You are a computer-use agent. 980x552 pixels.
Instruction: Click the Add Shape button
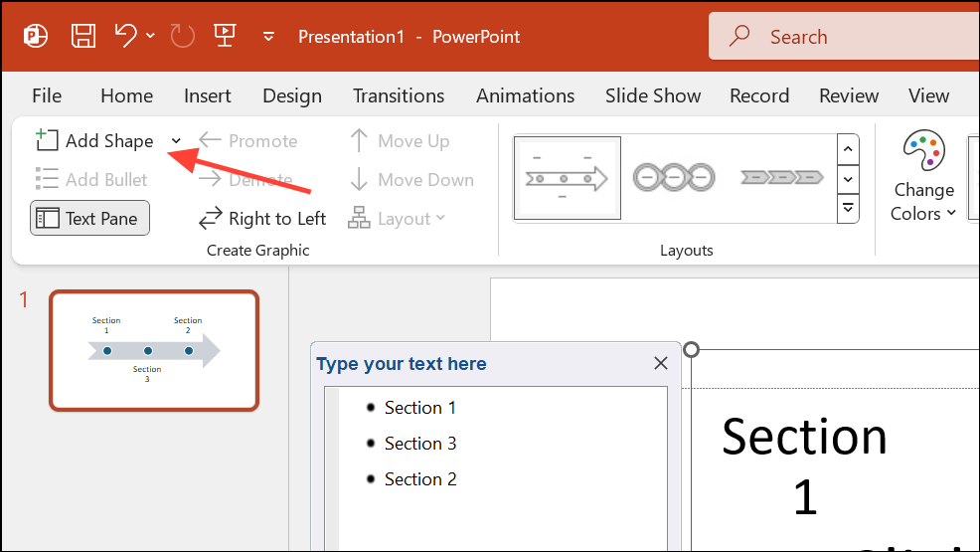pos(95,141)
